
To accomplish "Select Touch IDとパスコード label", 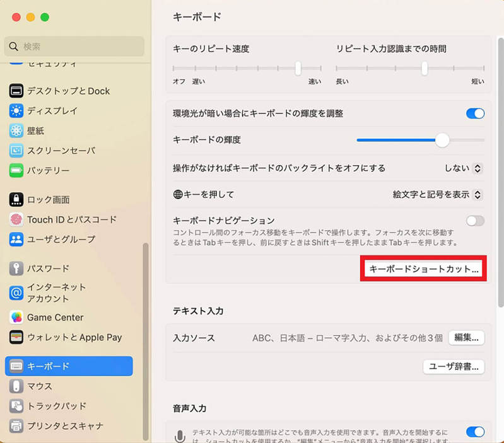I will [x=72, y=219].
